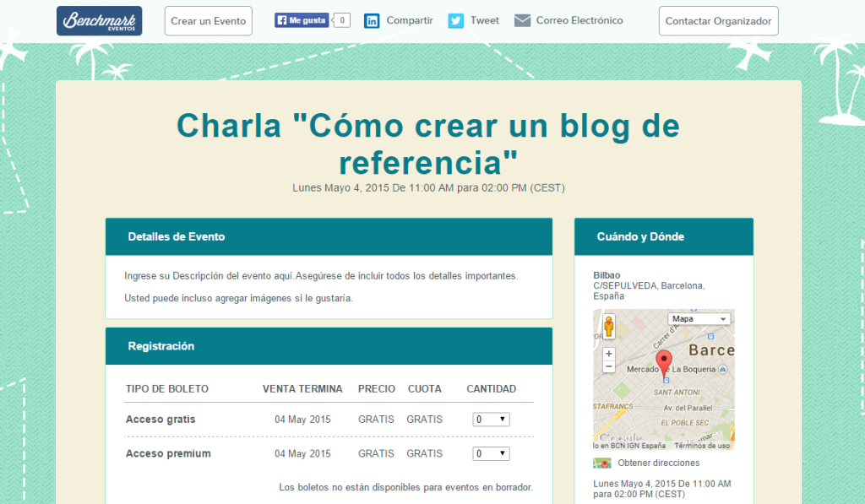Image resolution: width=865 pixels, height=504 pixels.
Task: Click the Obtener direcciones map icon
Action: pyautogui.click(x=601, y=463)
